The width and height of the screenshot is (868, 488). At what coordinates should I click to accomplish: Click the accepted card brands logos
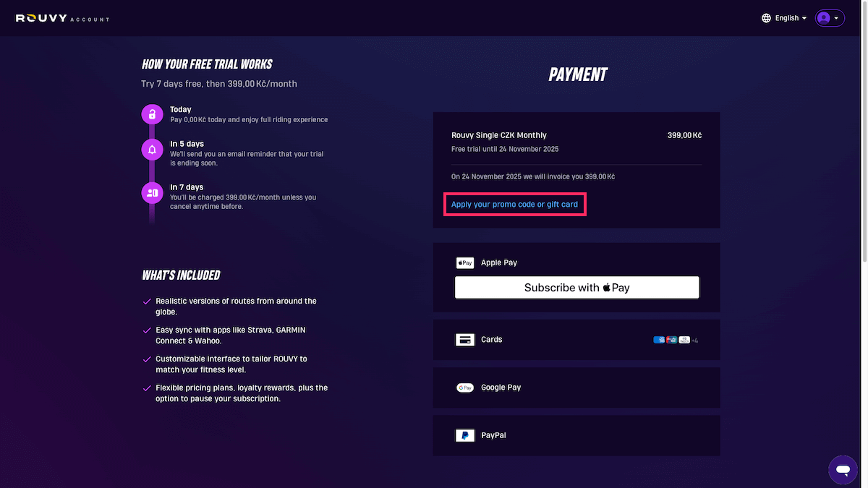click(675, 340)
